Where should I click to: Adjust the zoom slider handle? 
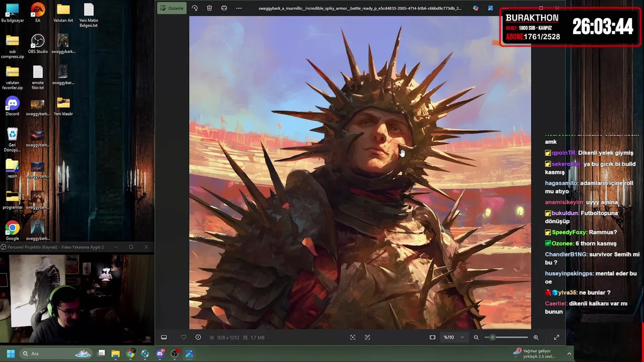tap(493, 337)
